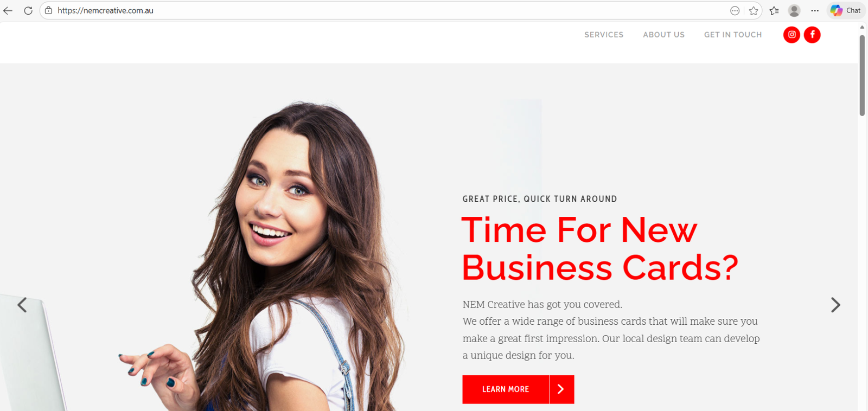Advance to next slide with right chevron
Image resolution: width=868 pixels, height=411 pixels.
click(835, 305)
